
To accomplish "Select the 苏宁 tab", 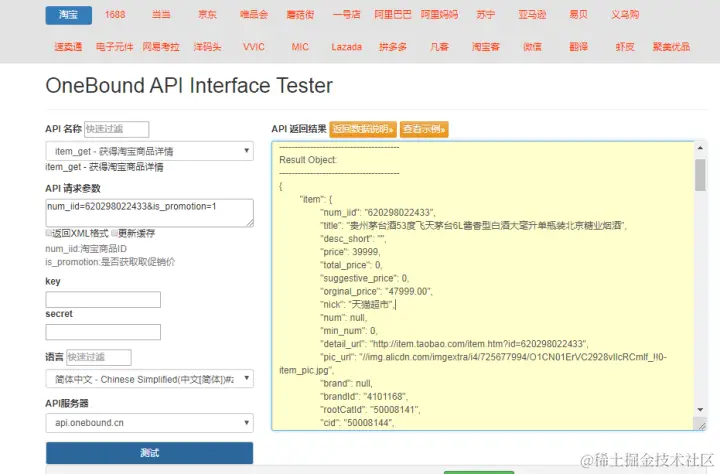I will 486,15.
